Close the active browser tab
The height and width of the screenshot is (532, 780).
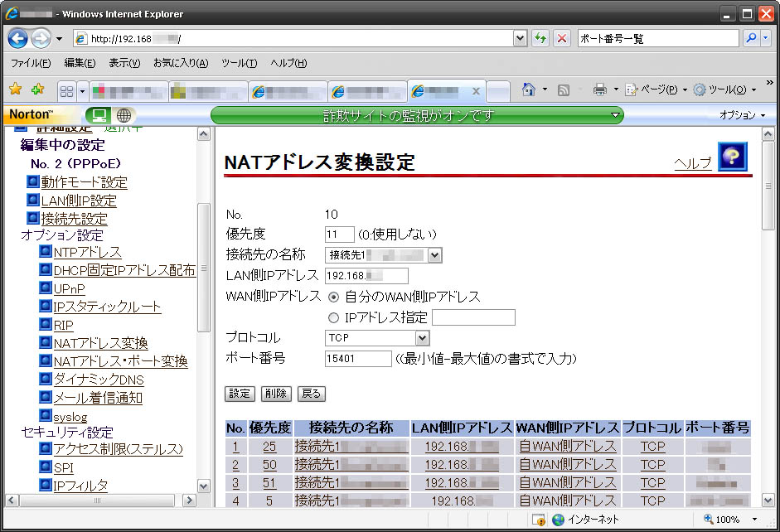476,91
